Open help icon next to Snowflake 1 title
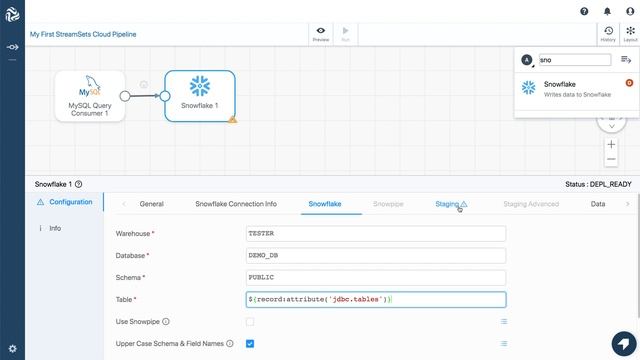Image resolution: width=640 pixels, height=360 pixels. 79,184
